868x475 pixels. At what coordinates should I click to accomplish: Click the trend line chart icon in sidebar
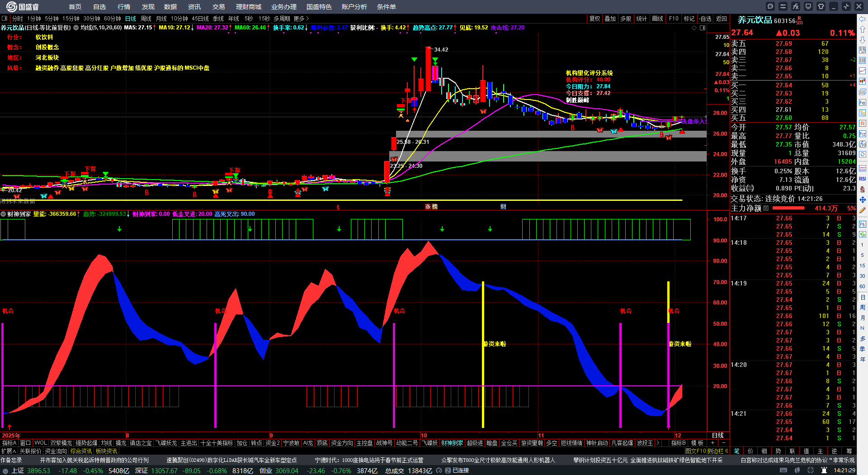click(x=863, y=71)
